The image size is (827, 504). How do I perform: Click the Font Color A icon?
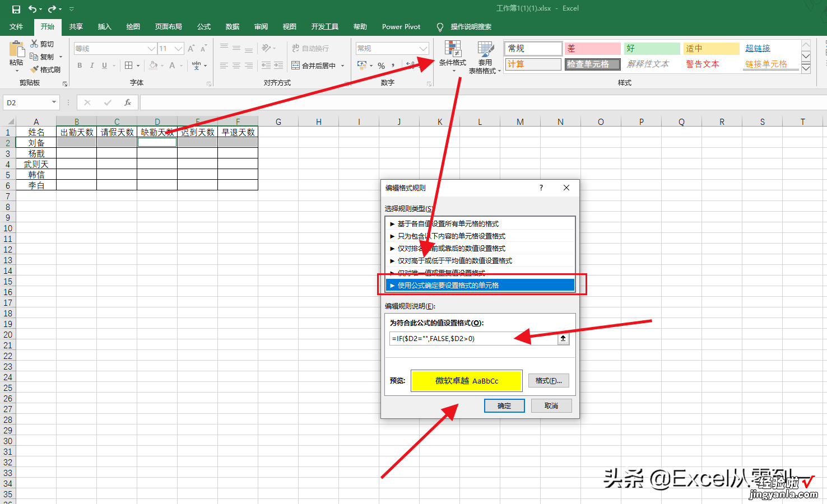[173, 66]
